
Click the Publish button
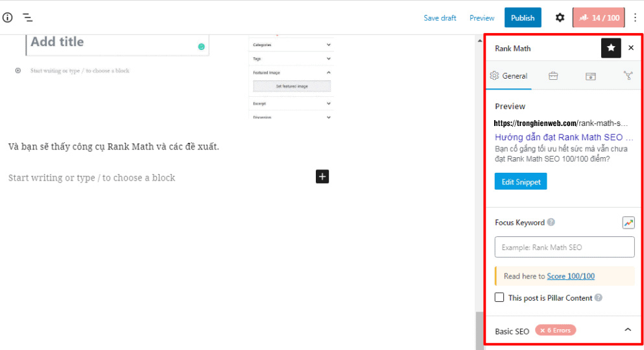[x=523, y=18]
